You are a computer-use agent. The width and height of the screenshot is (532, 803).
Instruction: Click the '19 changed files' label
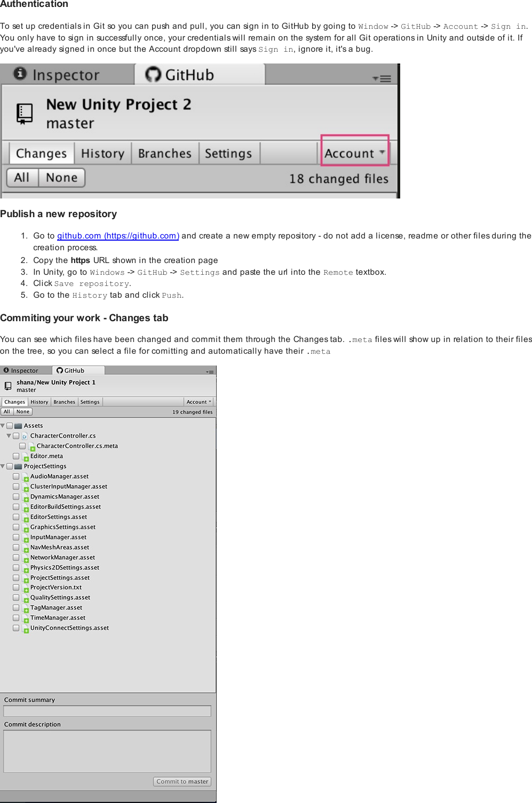193,412
